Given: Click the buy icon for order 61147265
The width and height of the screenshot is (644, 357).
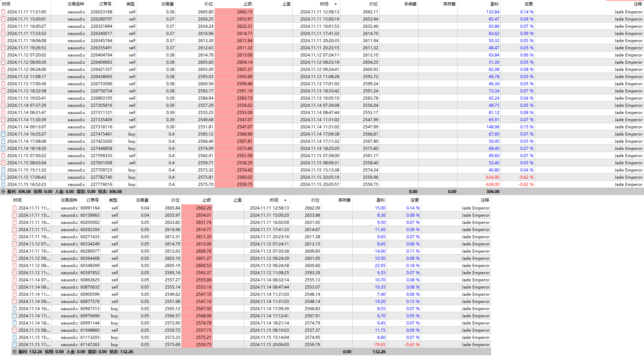Looking at the screenshot, I should click(x=15, y=344).
